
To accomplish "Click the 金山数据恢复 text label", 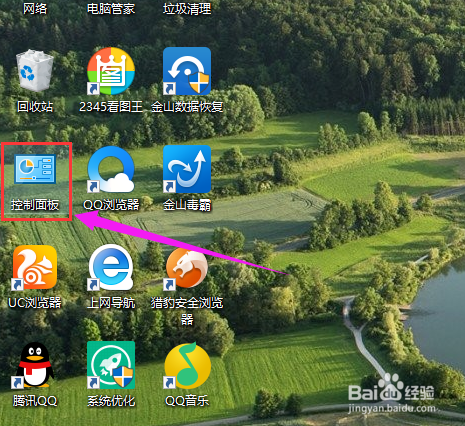I will (187, 107).
